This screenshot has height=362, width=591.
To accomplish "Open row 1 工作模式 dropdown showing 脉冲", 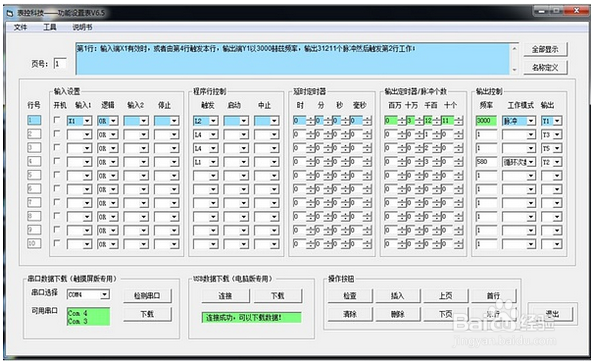I will (x=519, y=121).
